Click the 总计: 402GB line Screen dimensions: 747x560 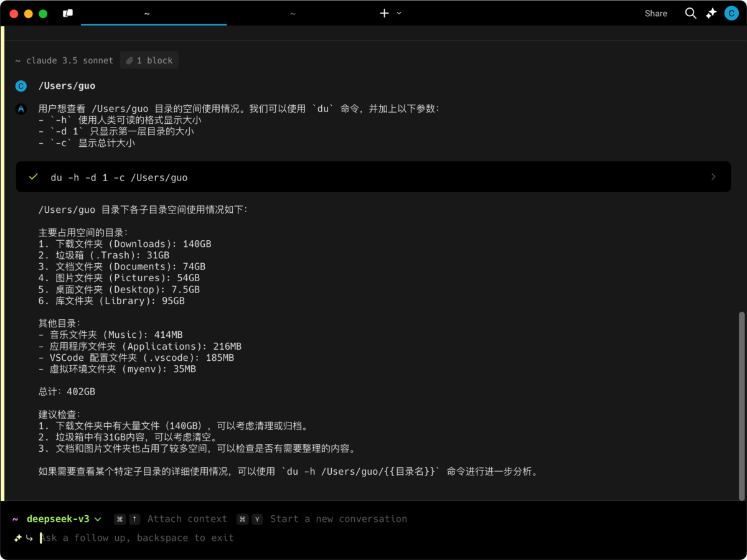67,392
